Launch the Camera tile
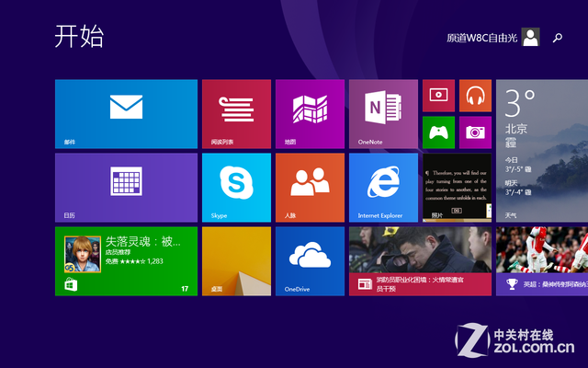588x368 pixels. 475,132
